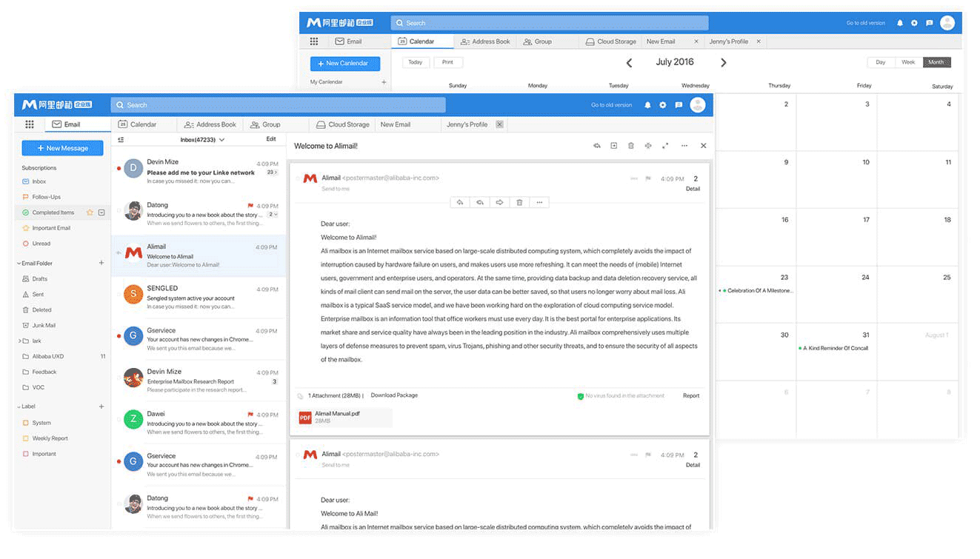Open the A Kind Reminder Of Concall event

pyautogui.click(x=834, y=348)
